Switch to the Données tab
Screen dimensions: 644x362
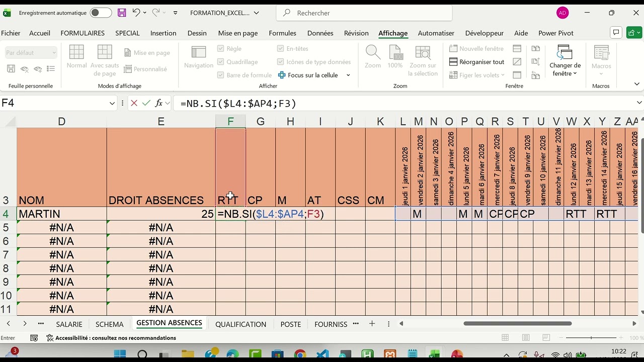[x=320, y=33]
